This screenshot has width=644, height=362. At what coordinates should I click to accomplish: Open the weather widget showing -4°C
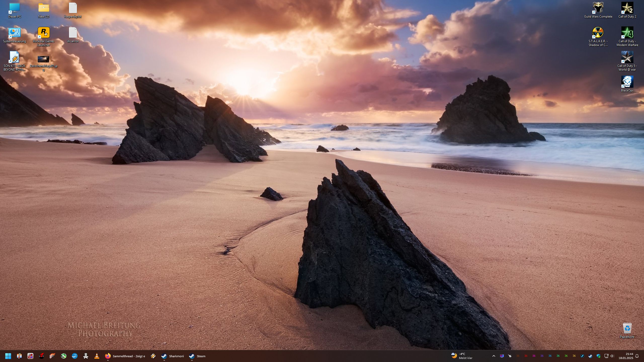[462, 356]
